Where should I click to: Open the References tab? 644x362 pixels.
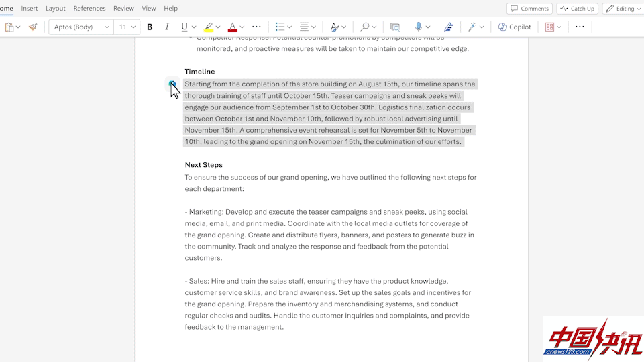(89, 8)
